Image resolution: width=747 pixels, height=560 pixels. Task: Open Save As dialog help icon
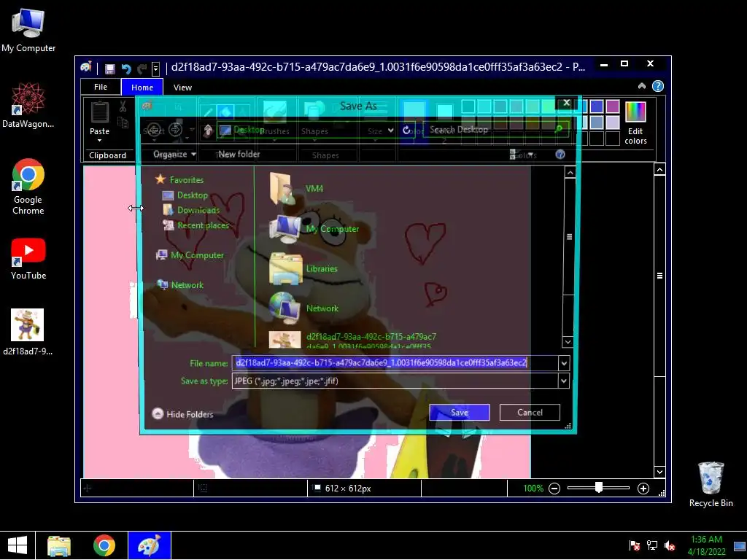[560, 155]
